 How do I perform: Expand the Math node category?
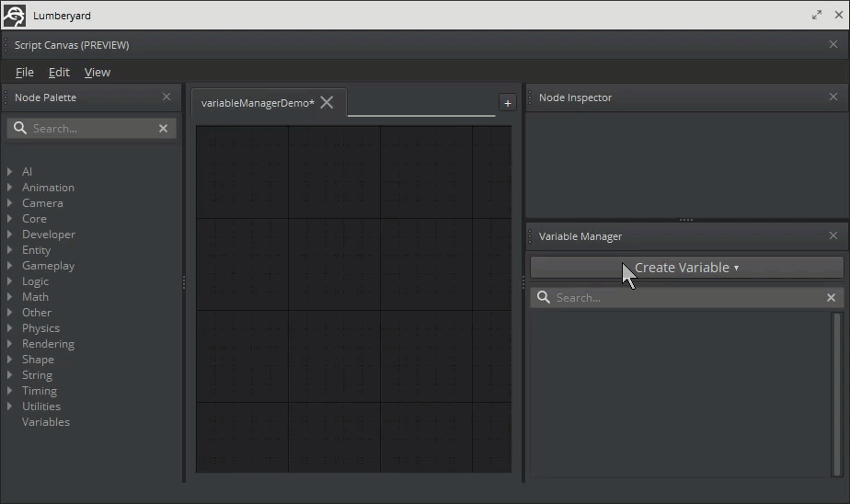coord(9,296)
